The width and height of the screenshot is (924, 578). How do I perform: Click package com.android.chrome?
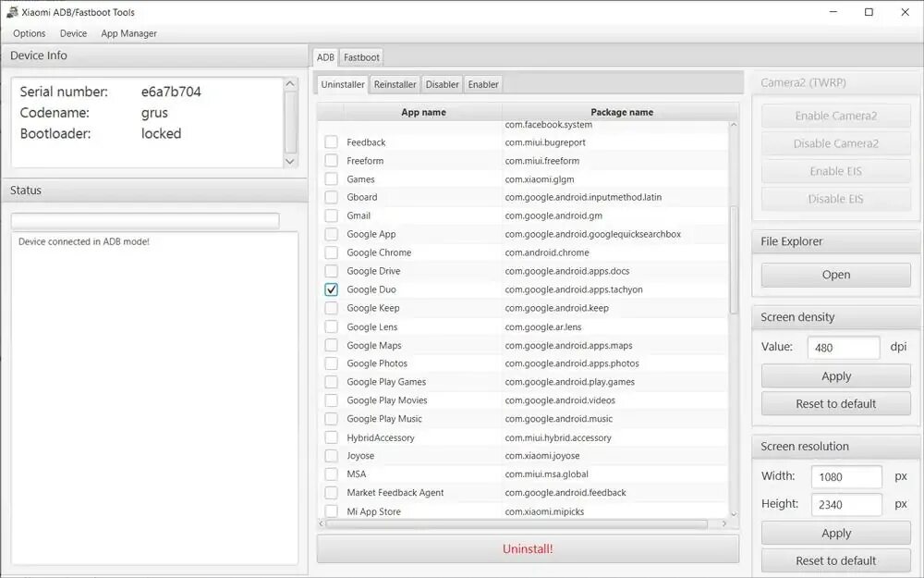pos(547,252)
